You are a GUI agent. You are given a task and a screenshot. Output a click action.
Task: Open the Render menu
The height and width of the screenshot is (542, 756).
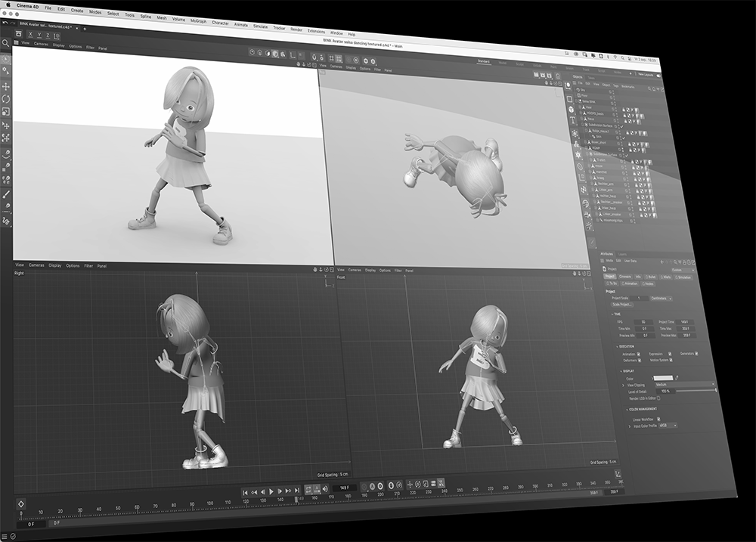[x=296, y=29]
